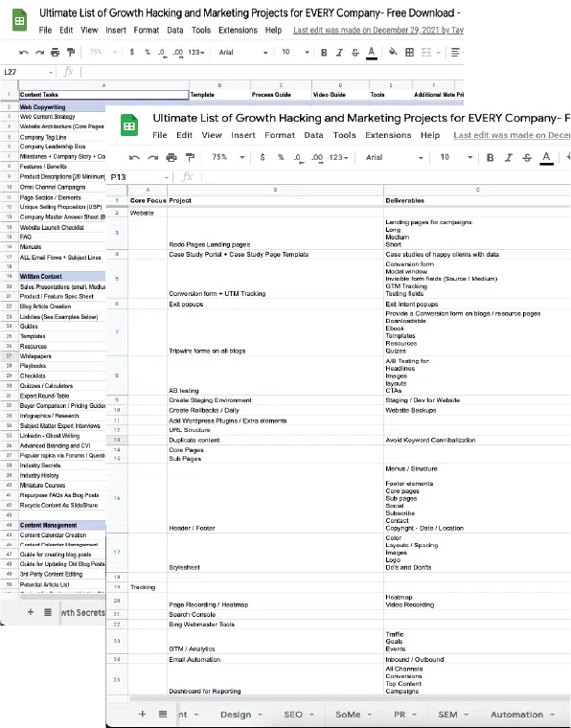The height and width of the screenshot is (728, 571).
Task: Open the 123 number format dropdown in the front window
Action: 338,157
